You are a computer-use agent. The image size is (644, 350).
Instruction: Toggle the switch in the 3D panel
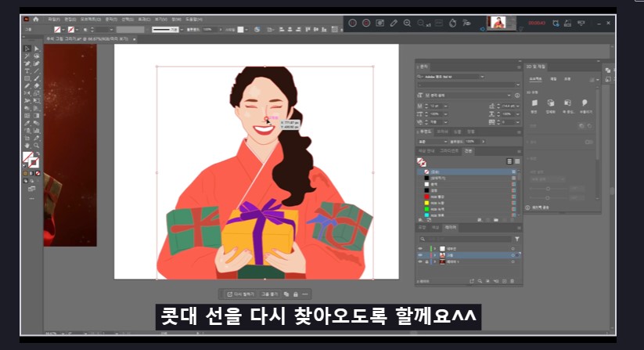coord(588,142)
